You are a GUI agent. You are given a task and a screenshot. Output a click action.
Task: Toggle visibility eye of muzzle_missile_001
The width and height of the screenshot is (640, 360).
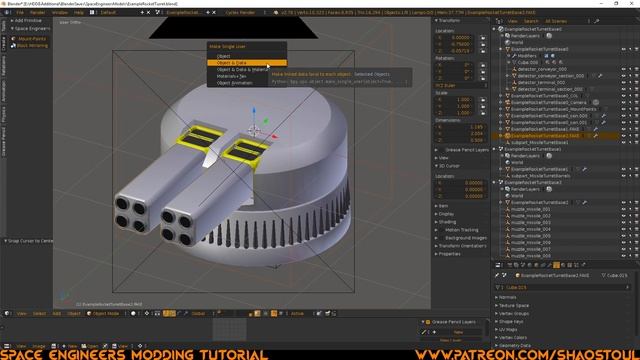pyautogui.click(x=624, y=209)
